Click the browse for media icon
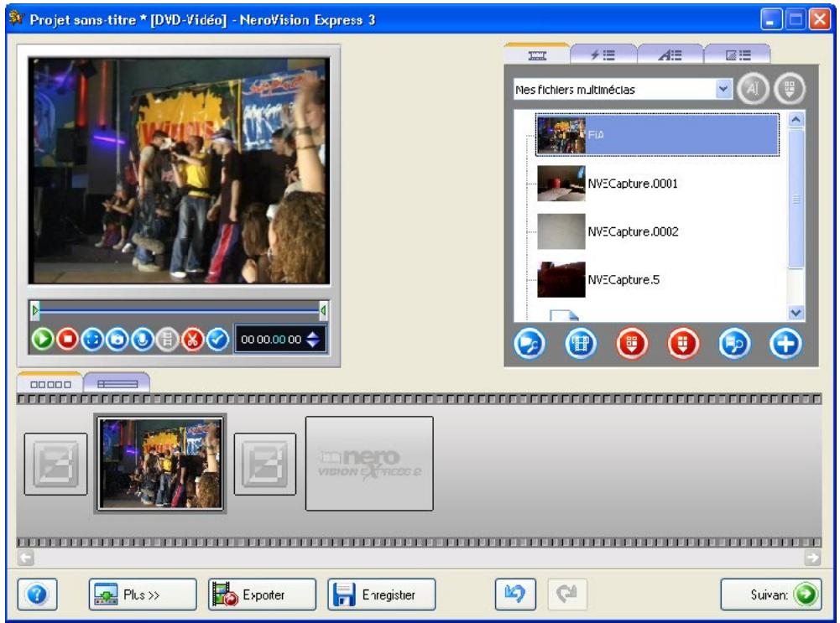Viewport: 840px width, 623px height. (x=530, y=344)
